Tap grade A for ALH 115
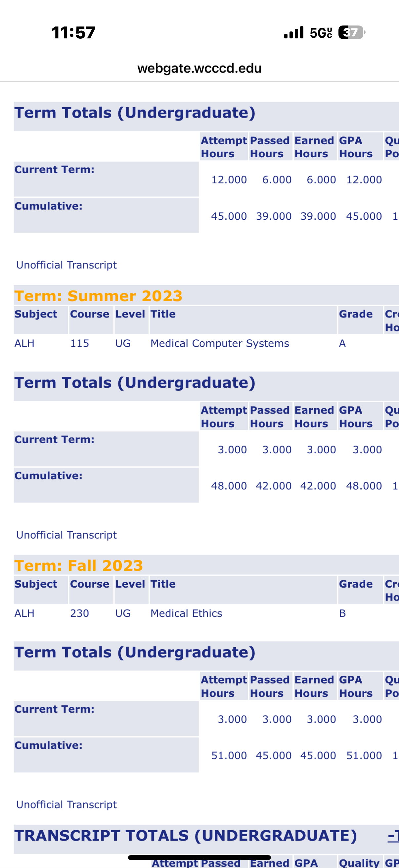The height and width of the screenshot is (868, 399). pos(342,343)
